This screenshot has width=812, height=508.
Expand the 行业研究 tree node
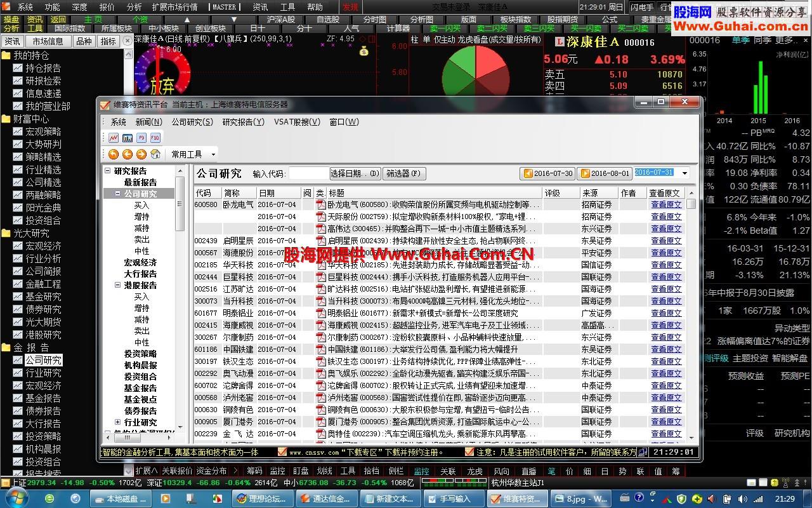(x=117, y=422)
